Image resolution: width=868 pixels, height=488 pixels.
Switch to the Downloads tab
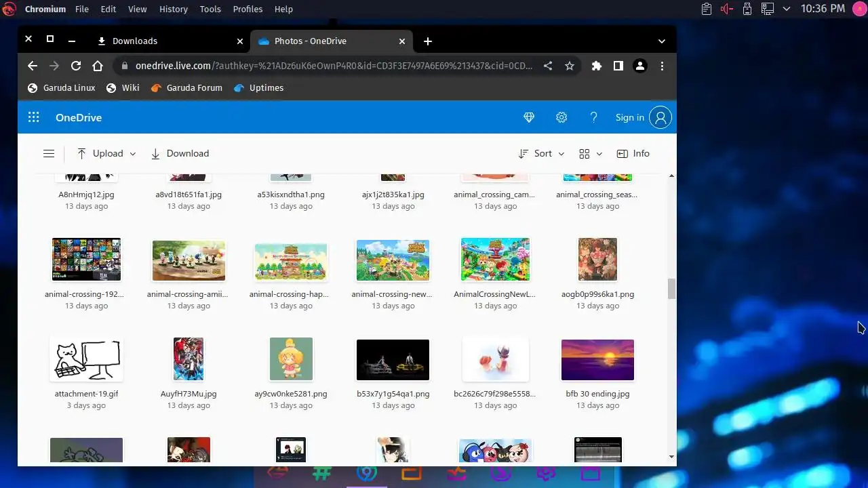(x=168, y=41)
